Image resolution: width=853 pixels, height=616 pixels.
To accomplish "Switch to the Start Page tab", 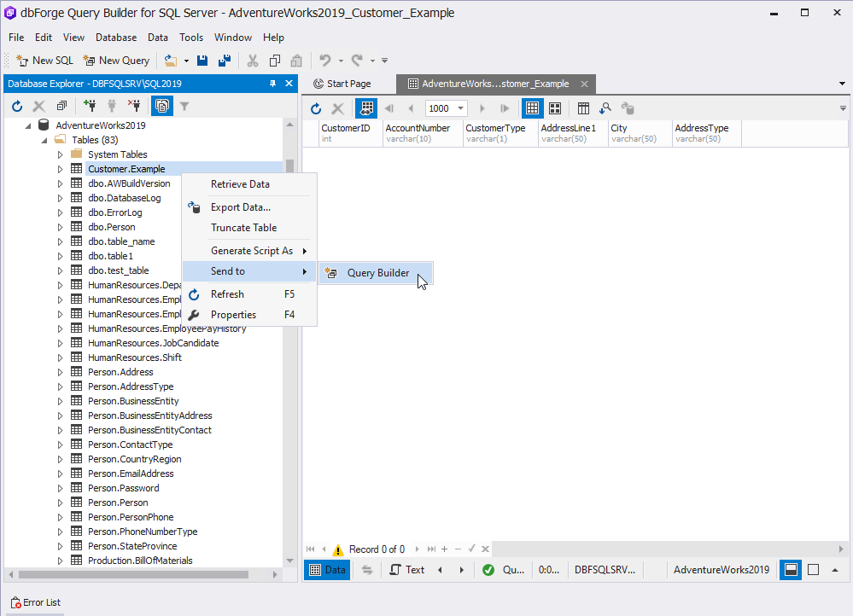I will (342, 84).
